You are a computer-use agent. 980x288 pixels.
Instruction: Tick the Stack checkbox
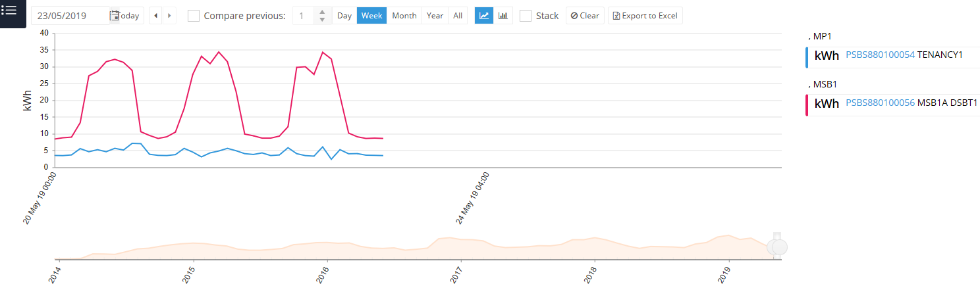526,16
